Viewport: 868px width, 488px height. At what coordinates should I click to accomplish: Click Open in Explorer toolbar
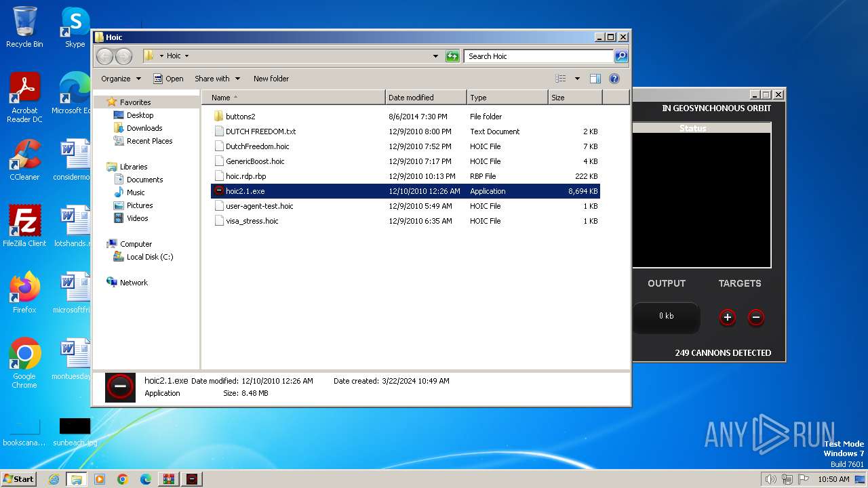(x=168, y=79)
